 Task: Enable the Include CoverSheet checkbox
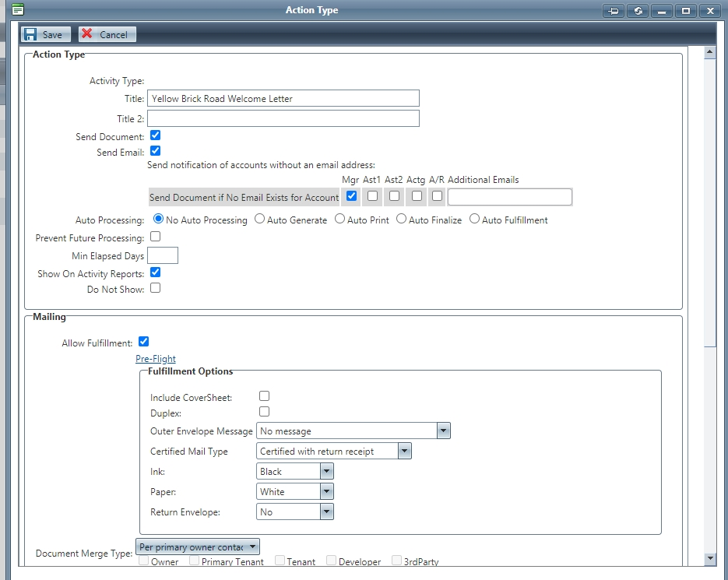point(264,395)
